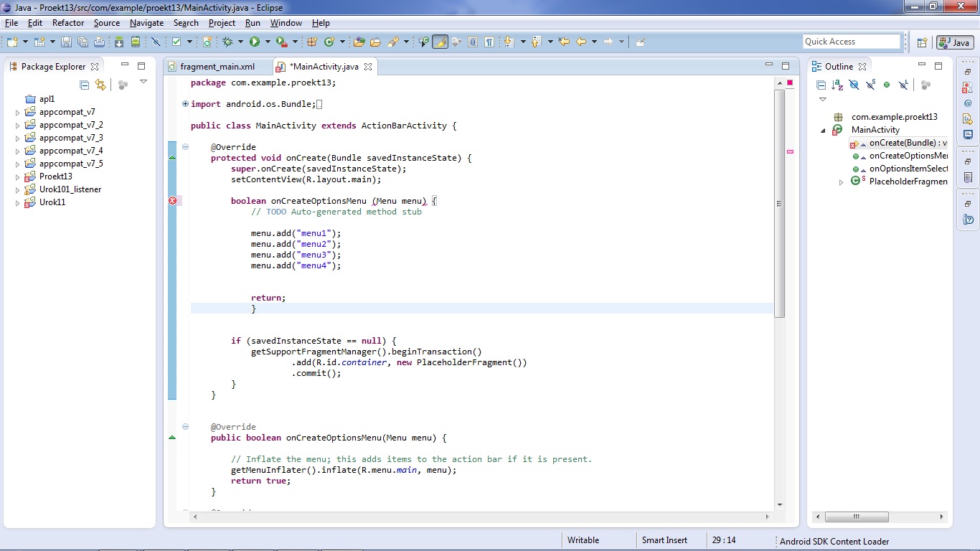Collapse MainActivity in Outline
This screenshot has width=980, height=551.
(823, 131)
